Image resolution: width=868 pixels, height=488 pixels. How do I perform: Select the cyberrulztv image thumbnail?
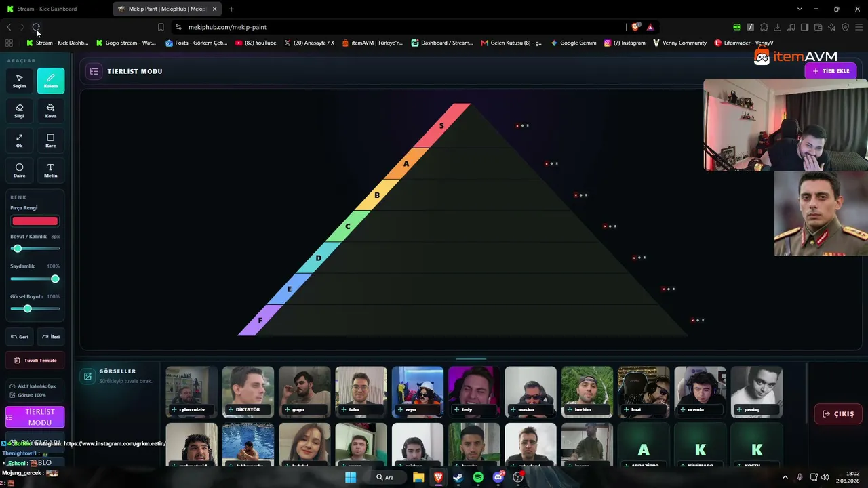[192, 392]
